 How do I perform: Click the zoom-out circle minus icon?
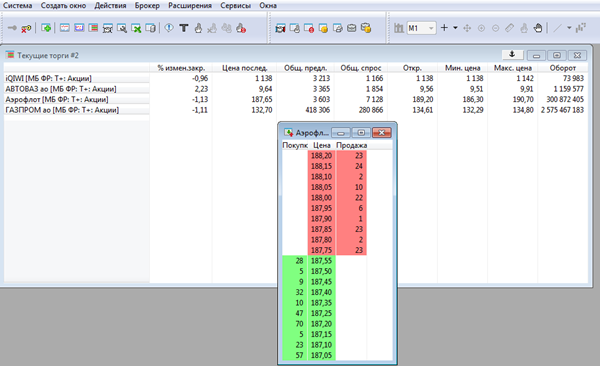click(496, 28)
